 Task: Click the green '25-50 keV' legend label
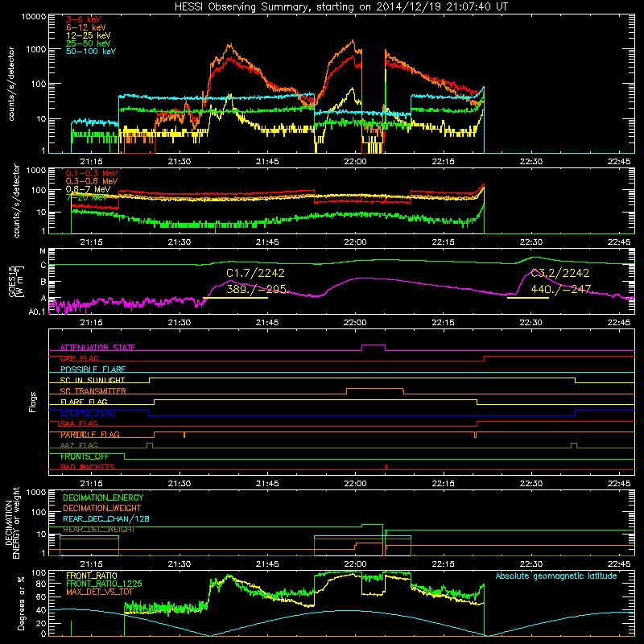click(x=89, y=43)
